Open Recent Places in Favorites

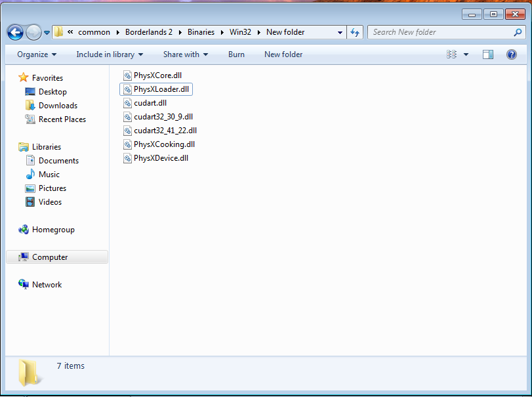click(x=62, y=119)
